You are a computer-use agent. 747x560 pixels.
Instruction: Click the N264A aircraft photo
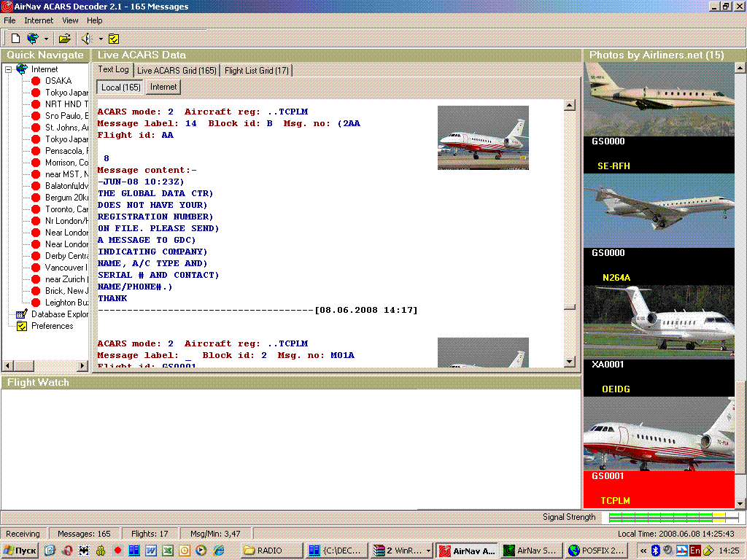coord(659,211)
